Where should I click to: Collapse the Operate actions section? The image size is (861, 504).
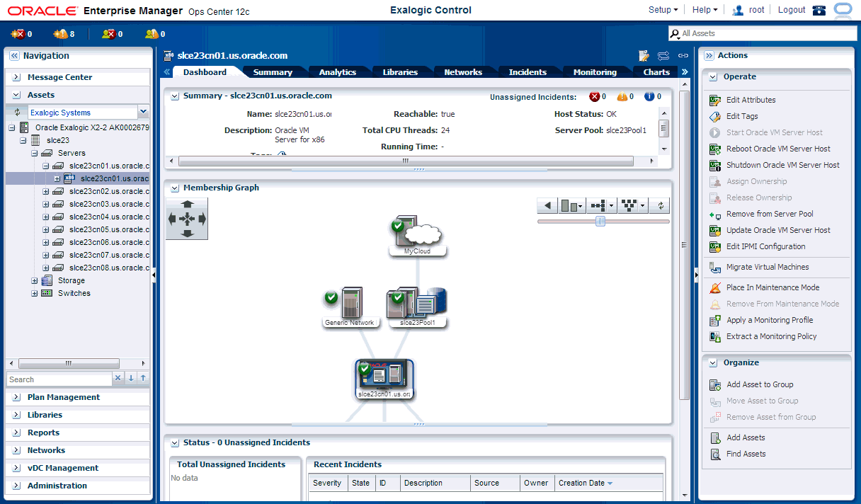coord(713,76)
